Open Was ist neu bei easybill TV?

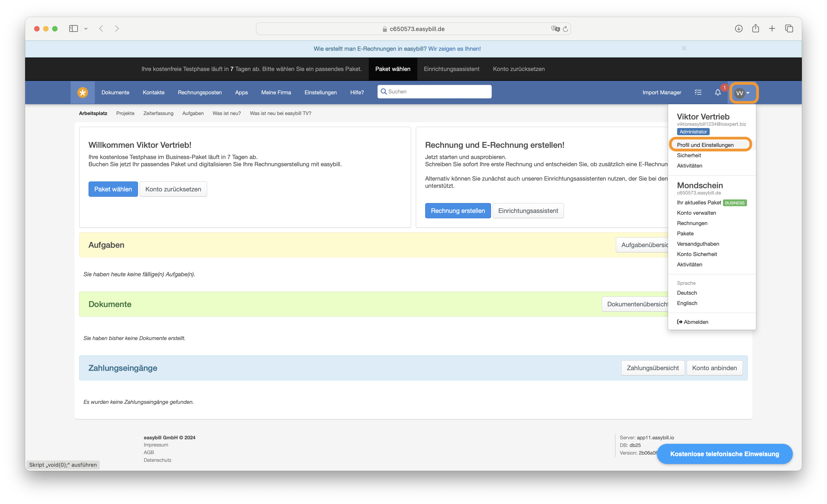(x=280, y=113)
